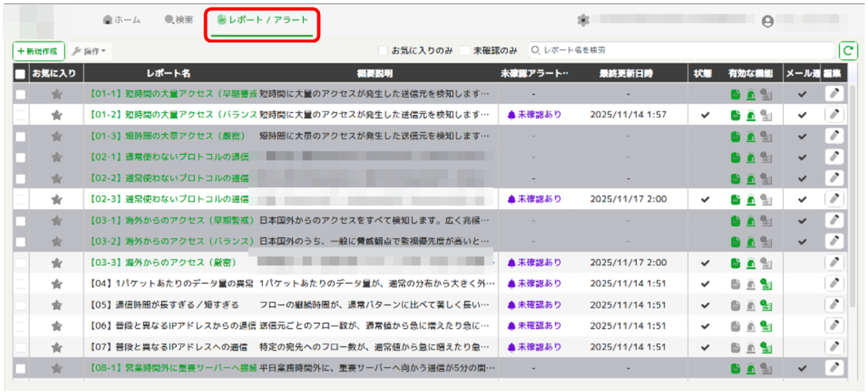Check the 【03-2】 海外からのアクセス（バランス） row box

coord(20,242)
